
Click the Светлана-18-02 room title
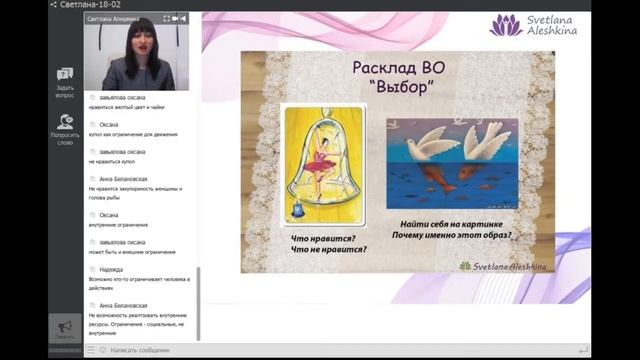coord(90,5)
